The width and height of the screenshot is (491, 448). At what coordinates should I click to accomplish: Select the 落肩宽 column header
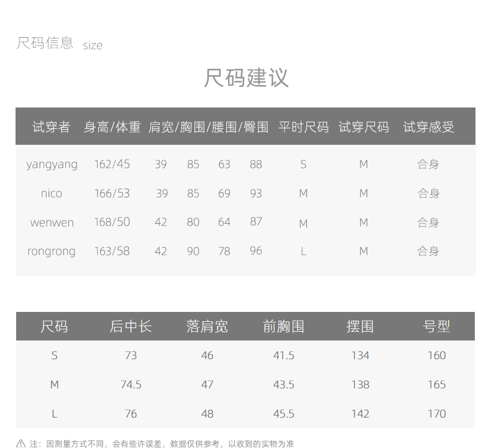(x=207, y=327)
